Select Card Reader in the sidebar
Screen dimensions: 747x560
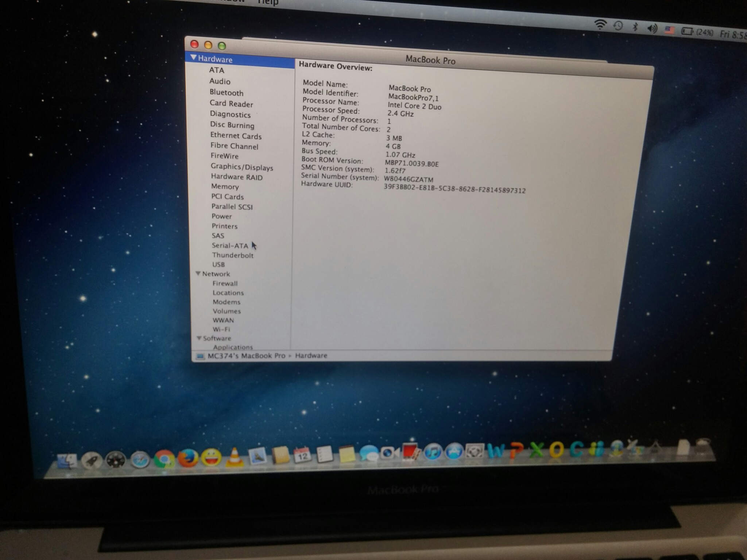[231, 104]
